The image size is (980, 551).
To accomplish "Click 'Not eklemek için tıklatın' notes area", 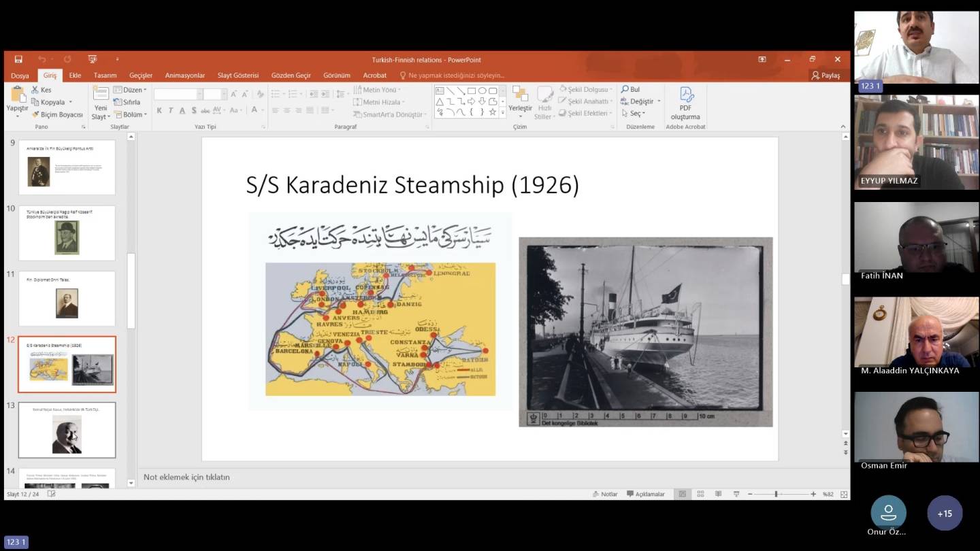I will (186, 478).
